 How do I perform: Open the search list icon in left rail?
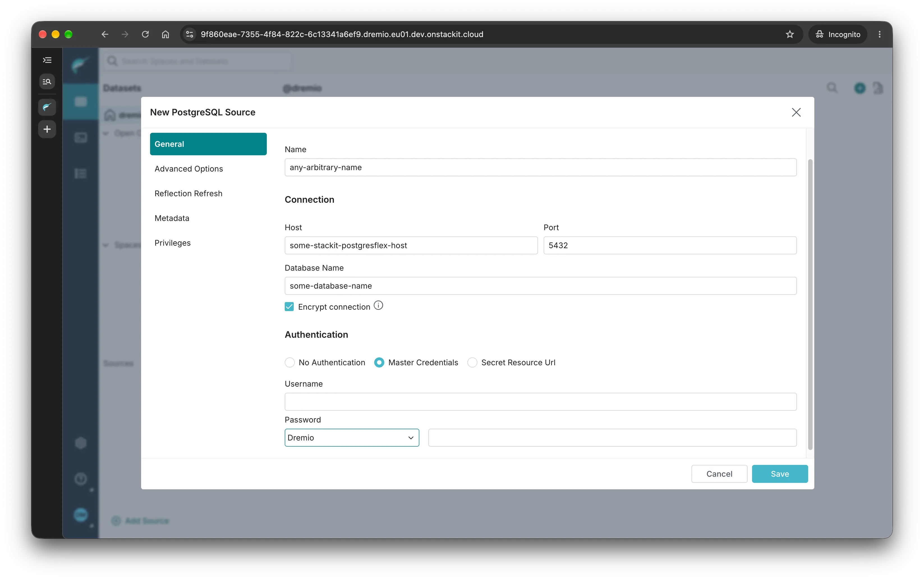[47, 82]
